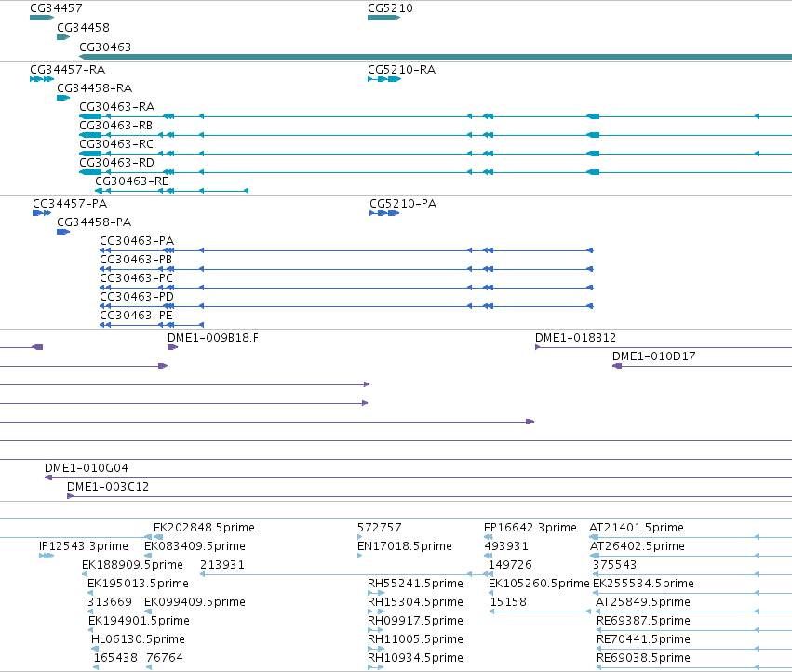Select EK105260.5prime EST label
The image size is (792, 672).
coord(539,584)
